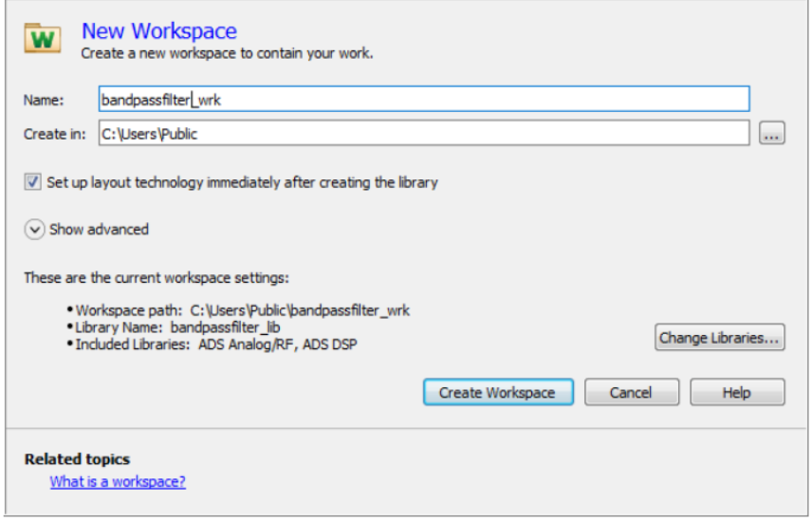This screenshot has width=812, height=522.
Task: Click the 'Create a new workspace' subtitle
Action: pos(227,53)
